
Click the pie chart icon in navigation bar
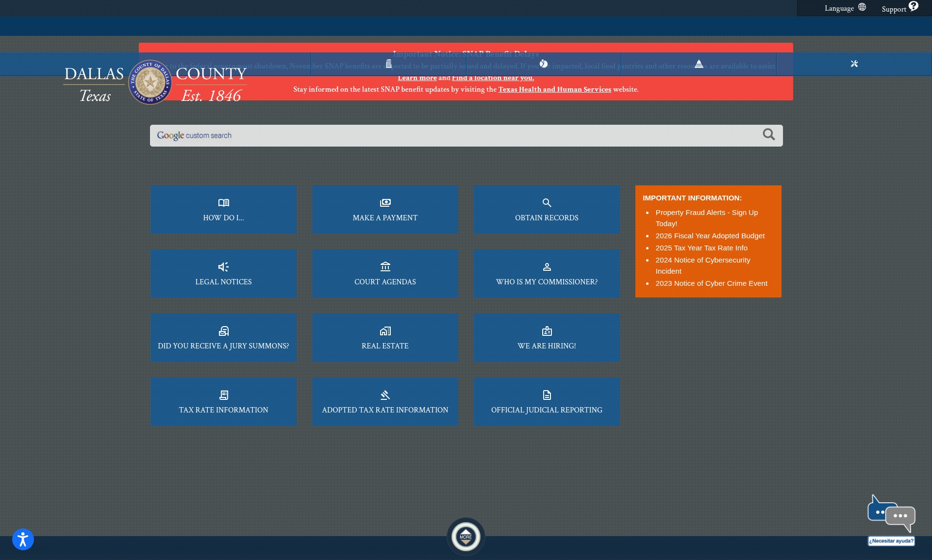coord(544,64)
